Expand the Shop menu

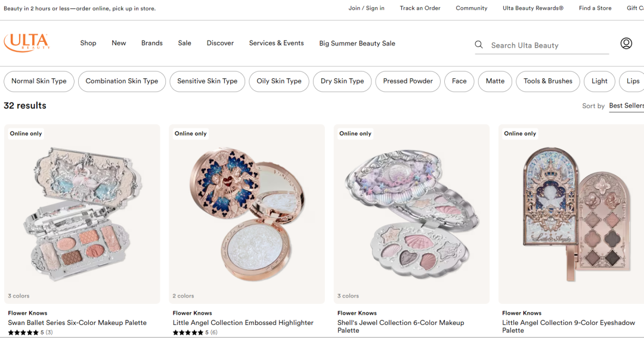coord(88,43)
